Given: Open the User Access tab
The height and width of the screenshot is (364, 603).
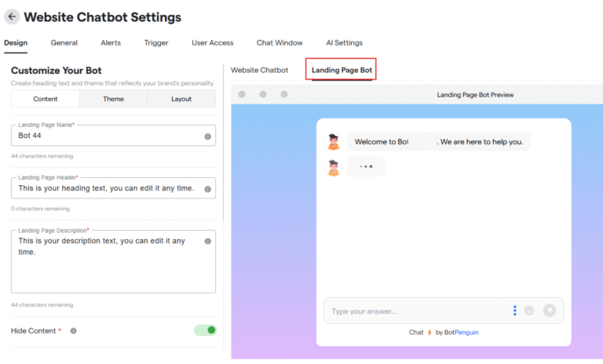Looking at the screenshot, I should pos(213,42).
